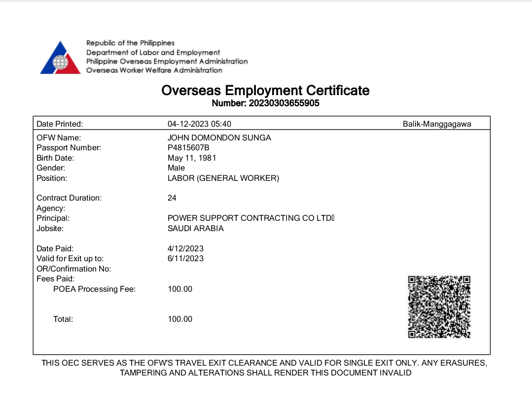
Task: Select Total amount 100.00
Action: 180,319
